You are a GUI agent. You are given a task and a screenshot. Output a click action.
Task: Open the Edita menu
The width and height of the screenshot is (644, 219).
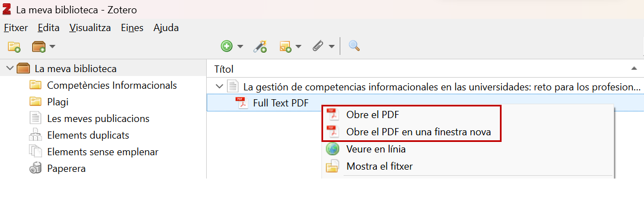coord(48,28)
